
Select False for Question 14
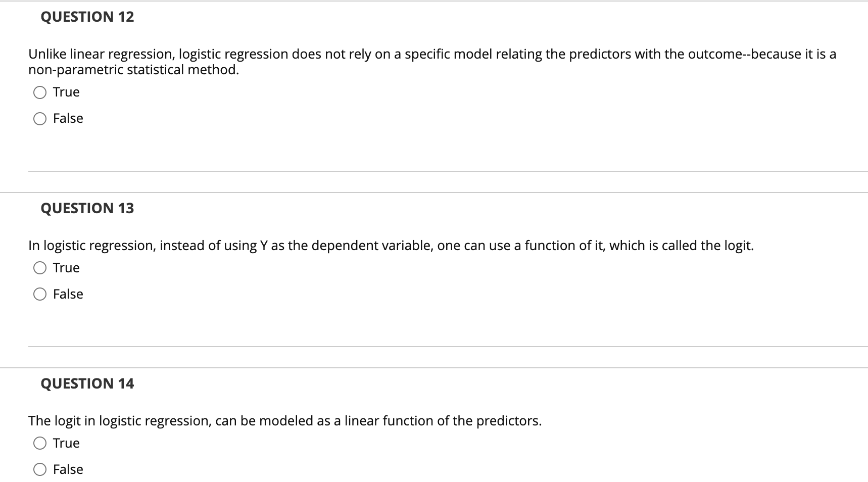[x=40, y=469]
